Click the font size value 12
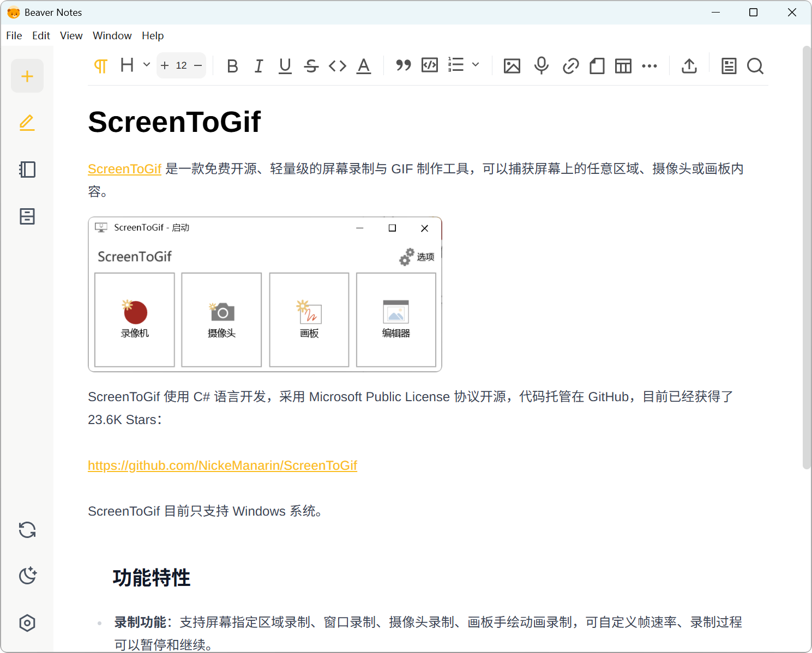Image resolution: width=812 pixels, height=653 pixels. point(182,65)
